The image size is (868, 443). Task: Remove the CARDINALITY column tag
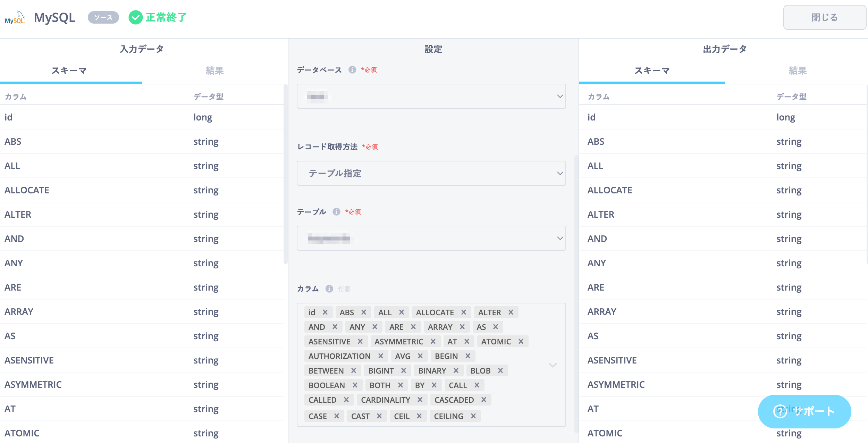[420, 400]
